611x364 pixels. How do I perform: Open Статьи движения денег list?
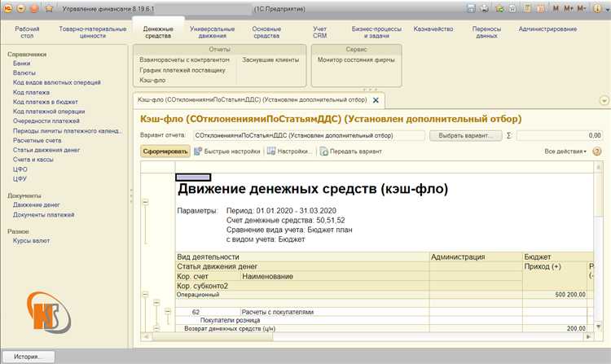tap(46, 150)
